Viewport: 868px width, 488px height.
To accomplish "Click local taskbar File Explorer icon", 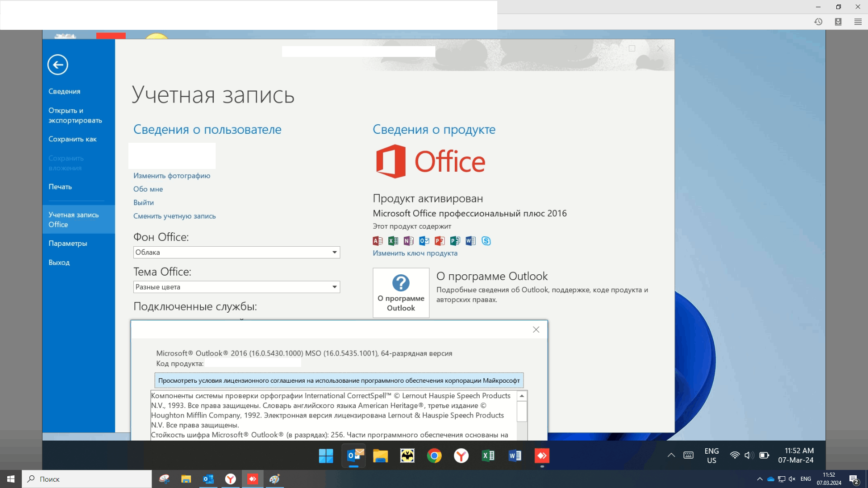I will [186, 479].
